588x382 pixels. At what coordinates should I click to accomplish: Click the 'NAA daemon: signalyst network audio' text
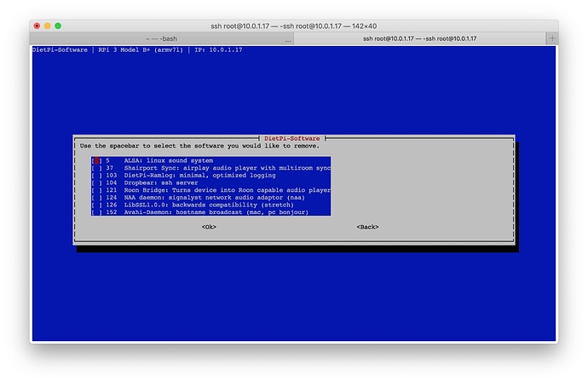click(x=185, y=197)
